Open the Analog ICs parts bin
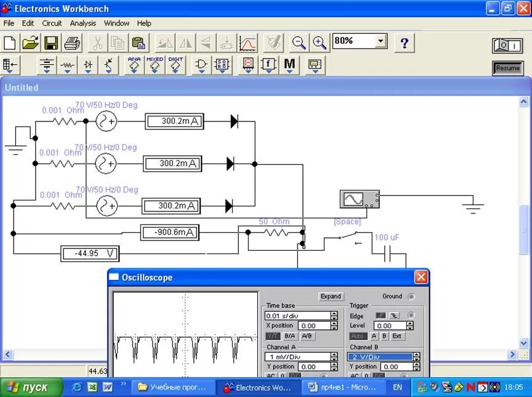Screen dimensions: 532x397 [134, 65]
